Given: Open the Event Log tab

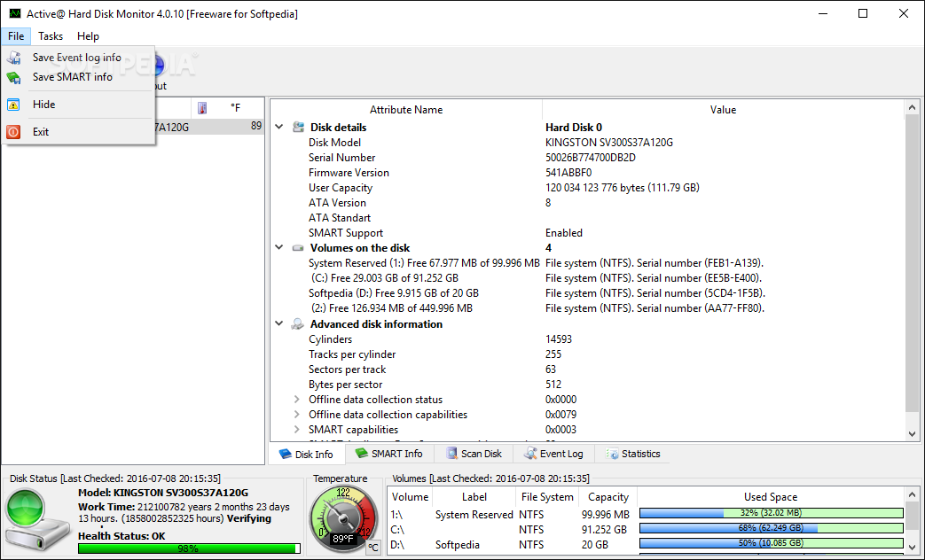Looking at the screenshot, I should click(x=553, y=454).
